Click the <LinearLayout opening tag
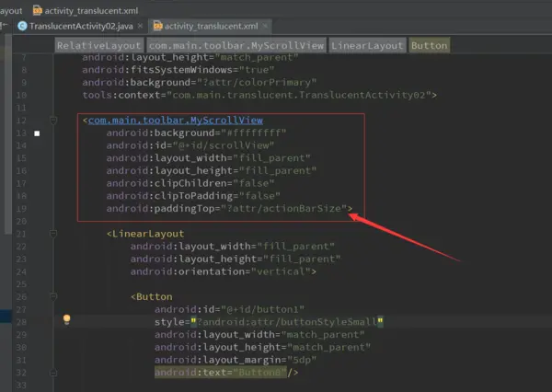Viewport: 552px width, 392px height. [145, 234]
